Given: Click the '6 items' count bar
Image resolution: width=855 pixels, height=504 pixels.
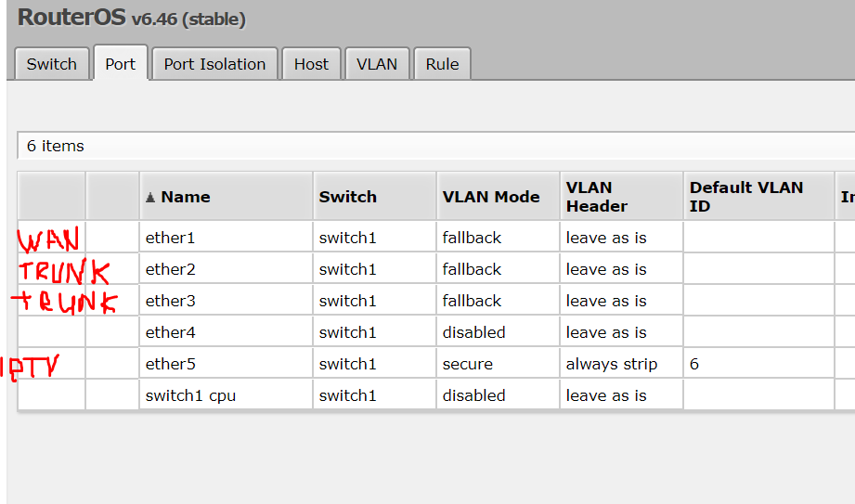Looking at the screenshot, I should tap(56, 146).
